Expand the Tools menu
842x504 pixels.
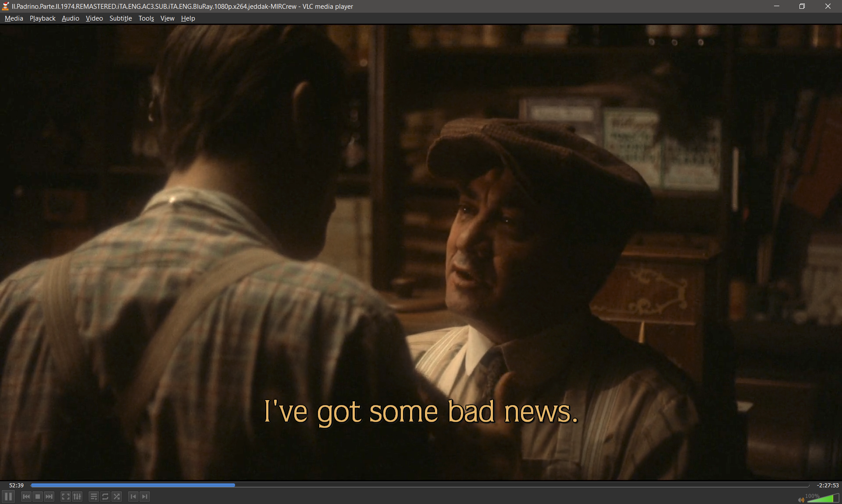pyautogui.click(x=146, y=18)
